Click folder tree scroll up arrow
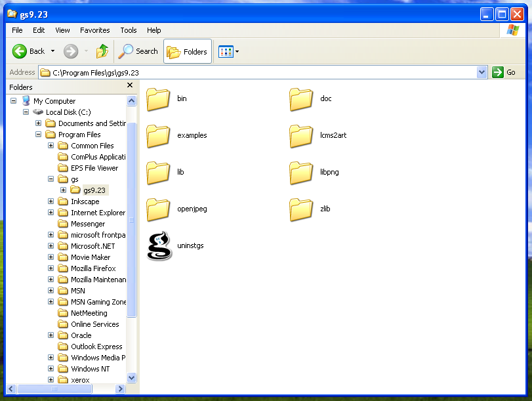Viewport: 532px width, 401px height. point(132,100)
